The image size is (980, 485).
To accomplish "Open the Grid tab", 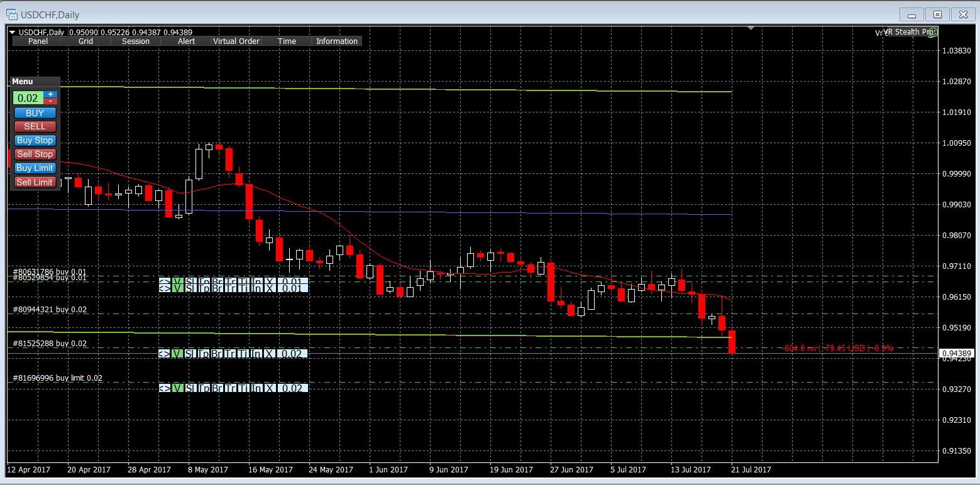I will pos(85,41).
